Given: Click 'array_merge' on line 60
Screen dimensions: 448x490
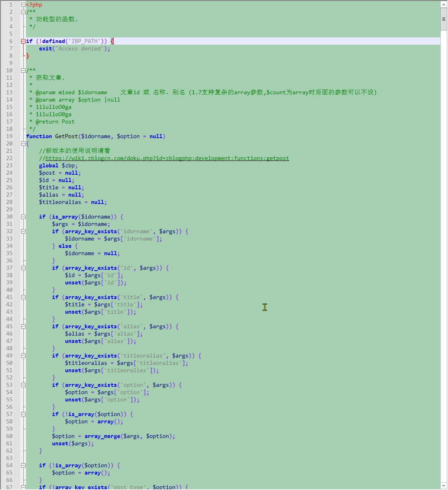Looking at the screenshot, I should (x=102, y=436).
